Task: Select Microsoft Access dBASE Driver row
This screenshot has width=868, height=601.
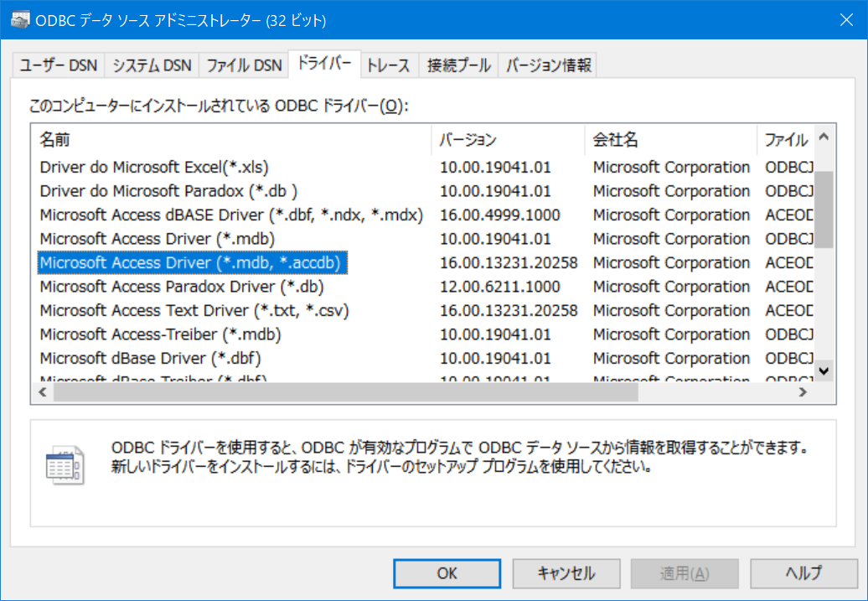Action: [231, 215]
